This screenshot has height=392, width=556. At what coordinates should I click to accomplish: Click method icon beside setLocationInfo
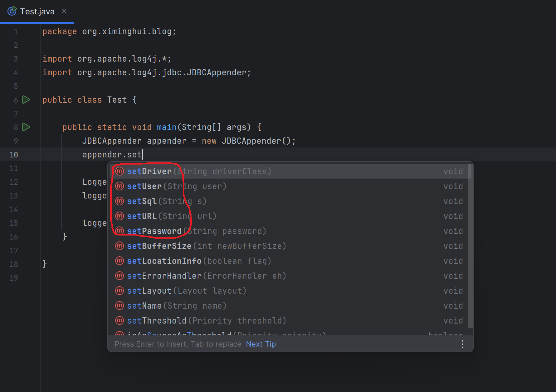120,261
